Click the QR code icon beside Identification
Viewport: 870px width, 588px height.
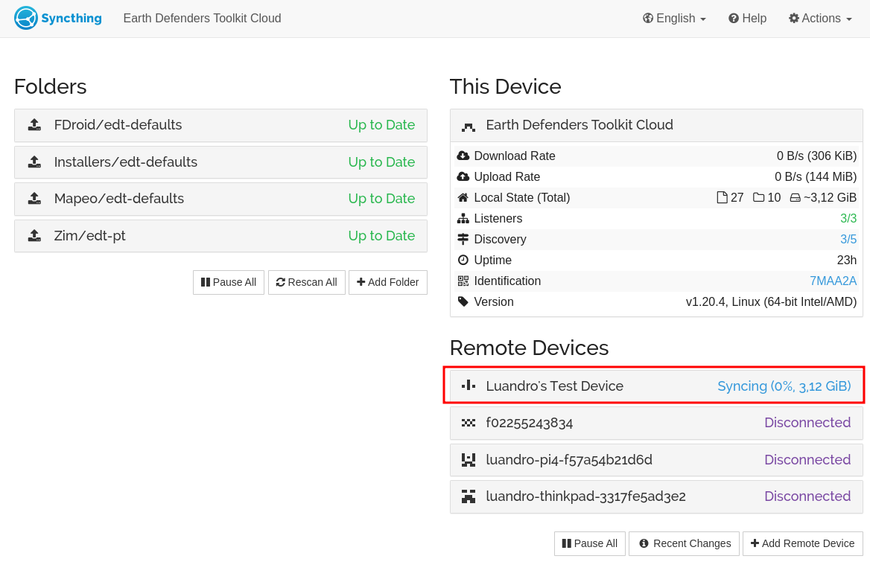463,281
